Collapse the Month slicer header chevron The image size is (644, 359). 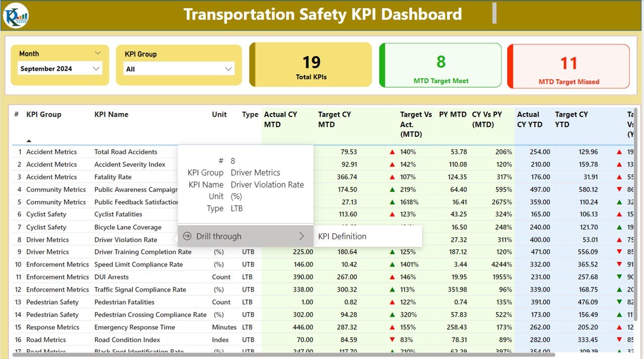pyautogui.click(x=98, y=53)
